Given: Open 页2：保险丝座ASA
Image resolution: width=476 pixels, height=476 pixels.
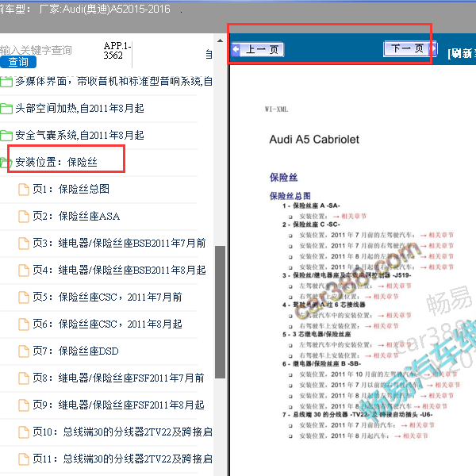Looking at the screenshot, I should pos(76,216).
